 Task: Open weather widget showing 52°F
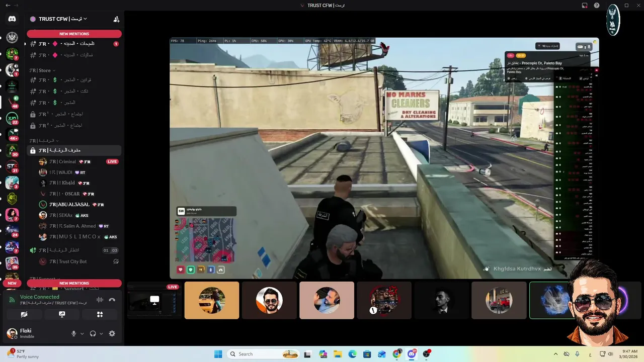(23, 354)
